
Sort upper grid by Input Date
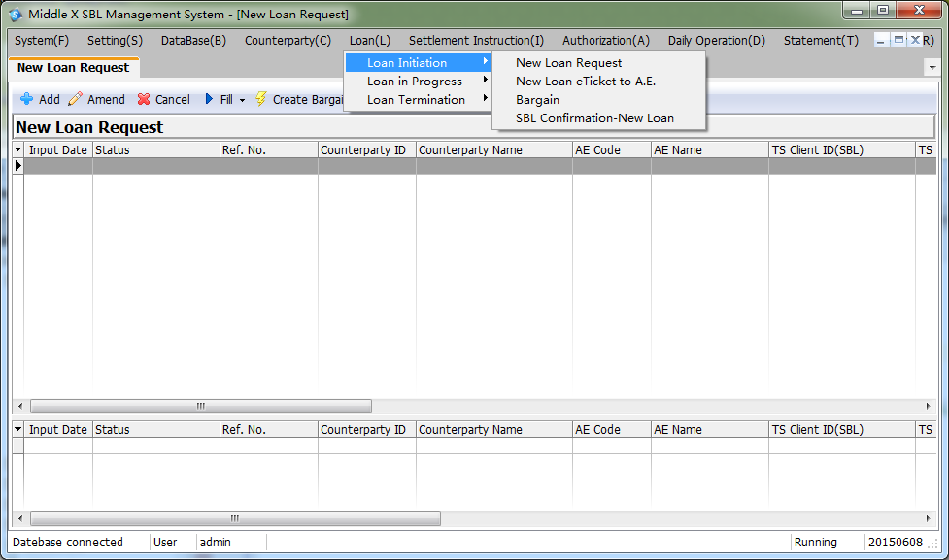pyautogui.click(x=58, y=150)
